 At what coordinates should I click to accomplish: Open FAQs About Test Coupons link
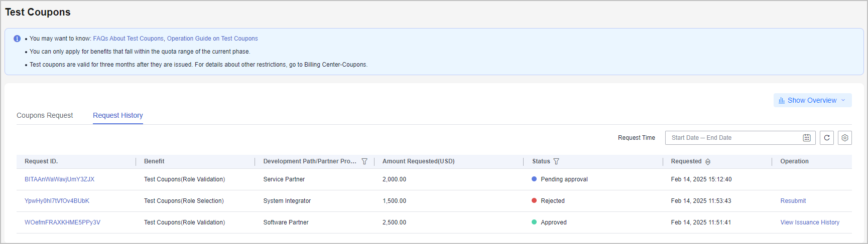[x=128, y=39]
